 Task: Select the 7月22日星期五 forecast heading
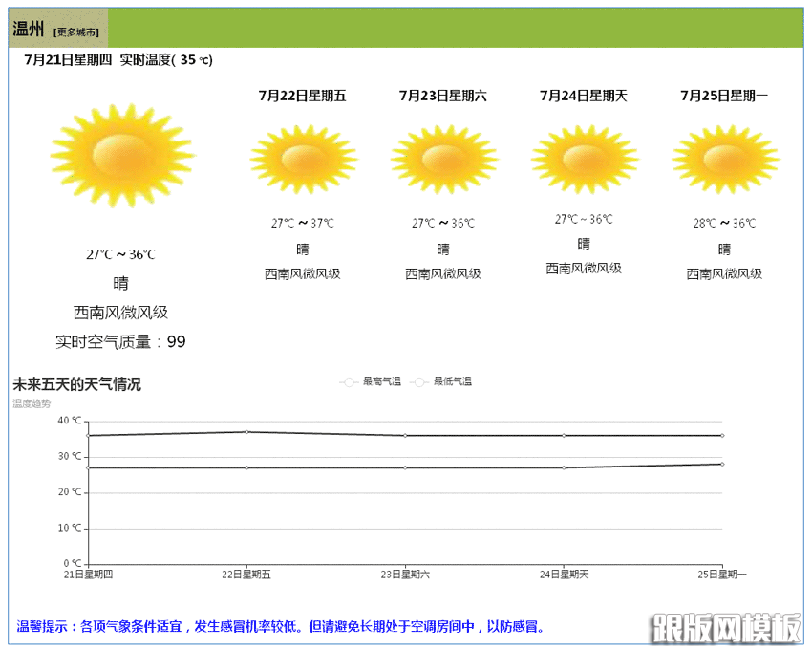click(x=302, y=96)
